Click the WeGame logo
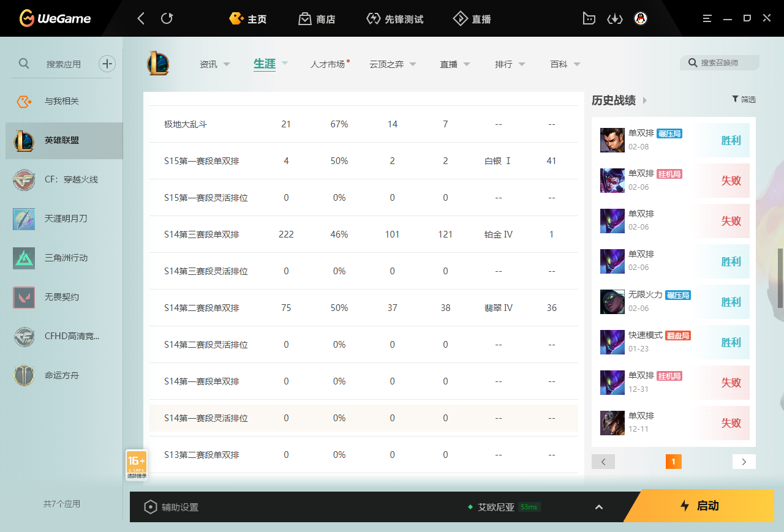 coord(55,18)
